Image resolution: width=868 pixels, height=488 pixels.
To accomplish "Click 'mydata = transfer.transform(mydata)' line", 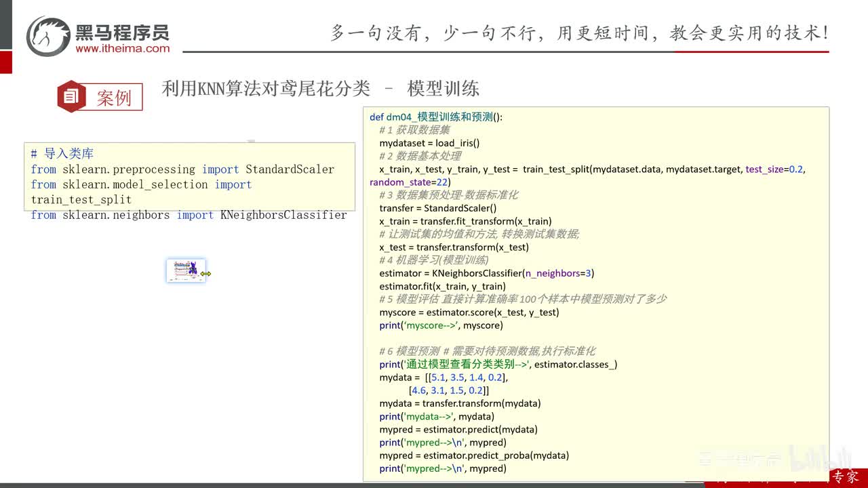I will [460, 403].
